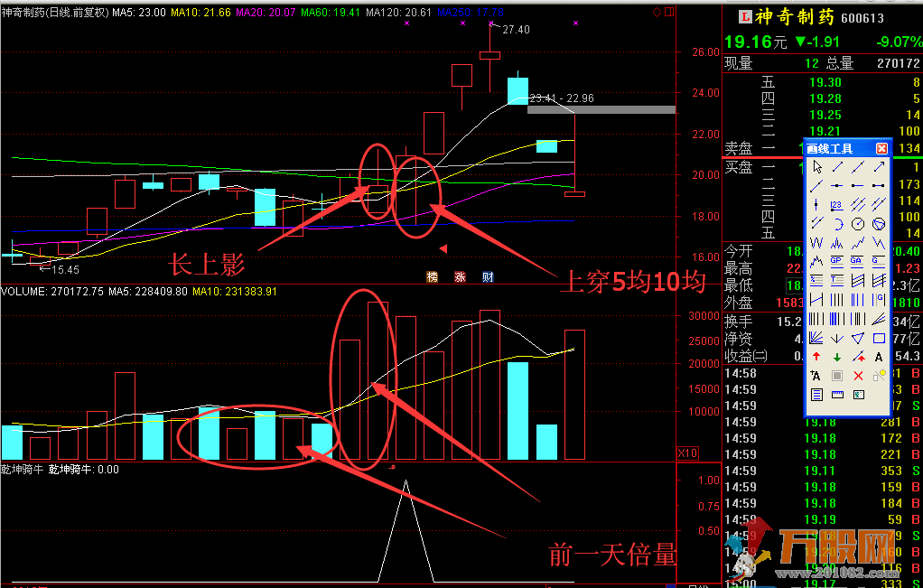Choose the arc drawing tool
The image size is (923, 588).
pos(837,224)
